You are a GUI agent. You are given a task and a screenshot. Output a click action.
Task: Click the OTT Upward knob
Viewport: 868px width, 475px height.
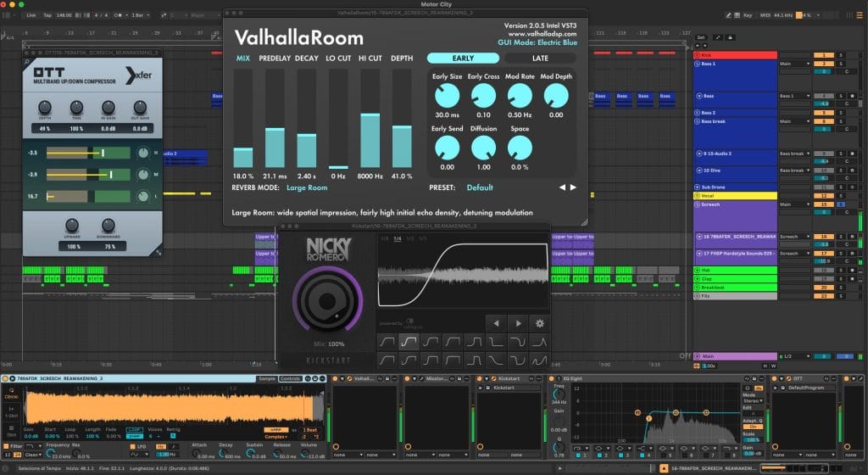[72, 225]
